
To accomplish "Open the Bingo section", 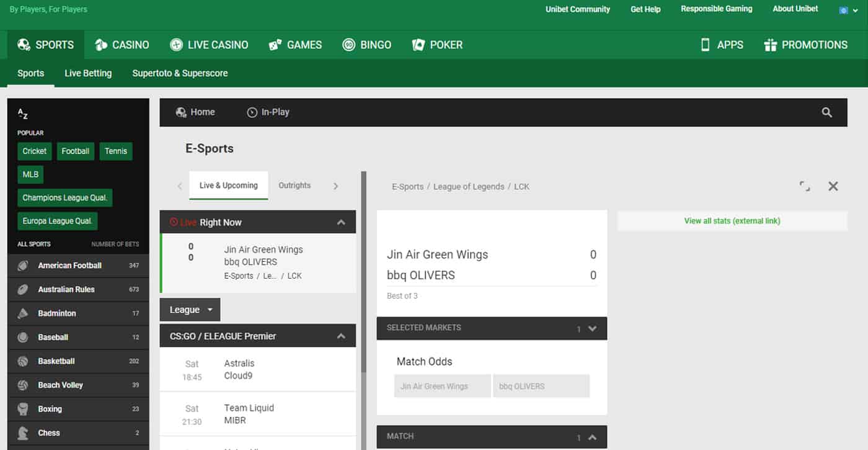I will point(367,45).
